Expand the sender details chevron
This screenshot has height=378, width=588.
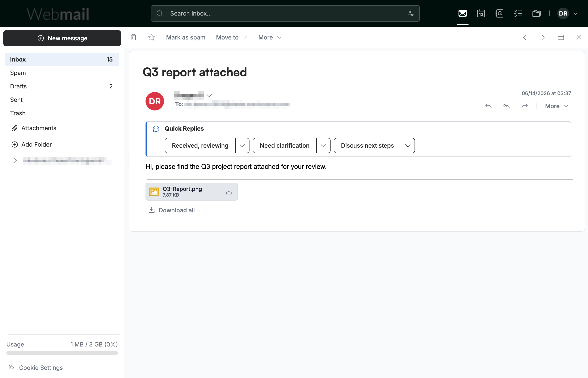pyautogui.click(x=209, y=96)
